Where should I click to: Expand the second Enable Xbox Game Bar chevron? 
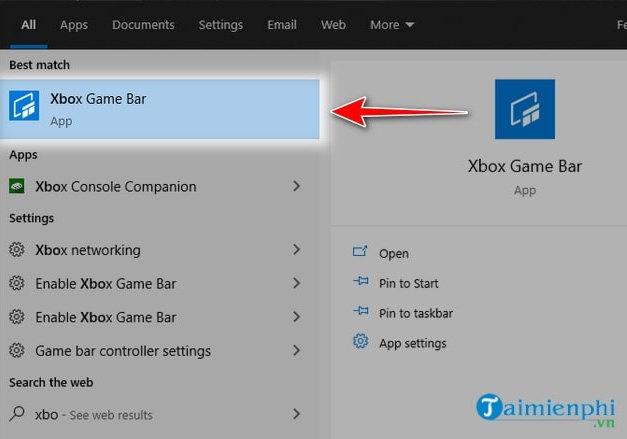point(296,317)
